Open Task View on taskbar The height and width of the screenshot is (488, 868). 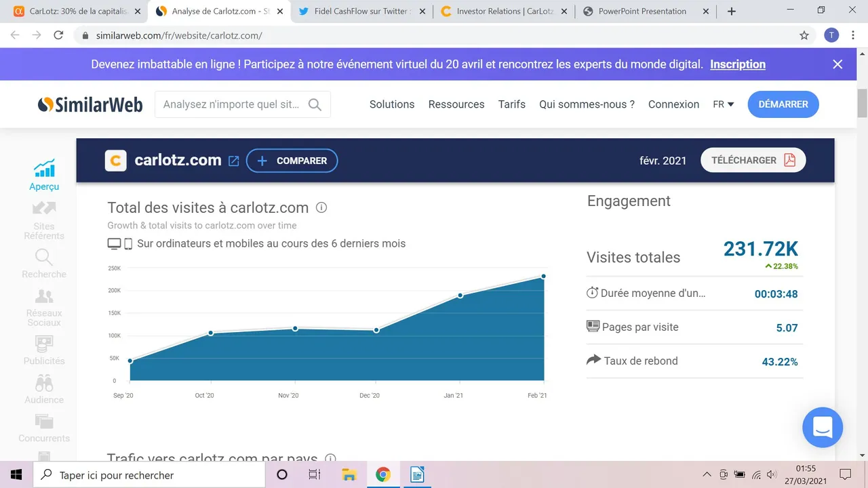coord(315,474)
